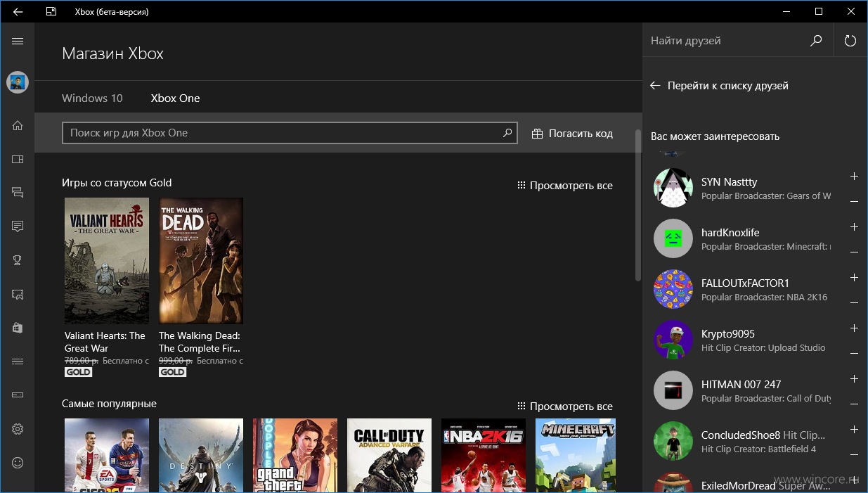Open Valiant Hearts cover thumbnail
The width and height of the screenshot is (868, 493).
[x=107, y=261]
